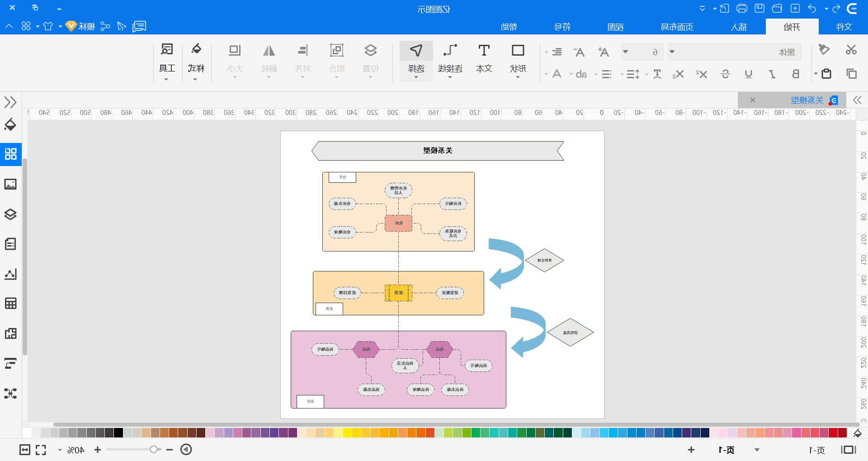
Task: Open the page list dropdown arrow
Action: click(x=757, y=450)
